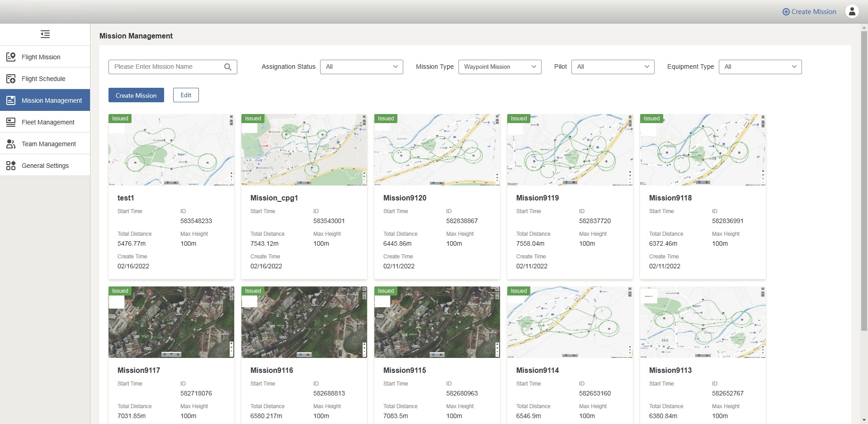Click the Edit button
Viewport: 868px width, 424px height.
pos(186,95)
